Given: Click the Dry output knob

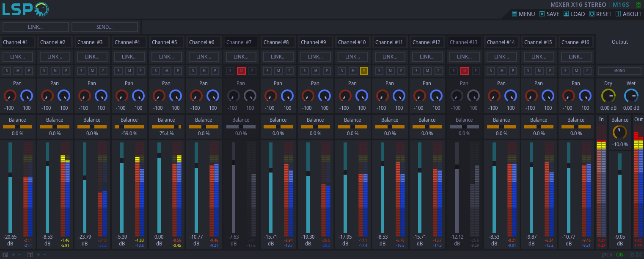Looking at the screenshot, I should [x=608, y=96].
